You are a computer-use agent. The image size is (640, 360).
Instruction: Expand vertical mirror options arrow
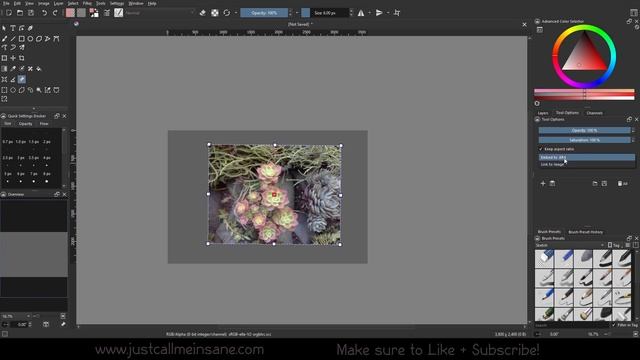point(388,13)
